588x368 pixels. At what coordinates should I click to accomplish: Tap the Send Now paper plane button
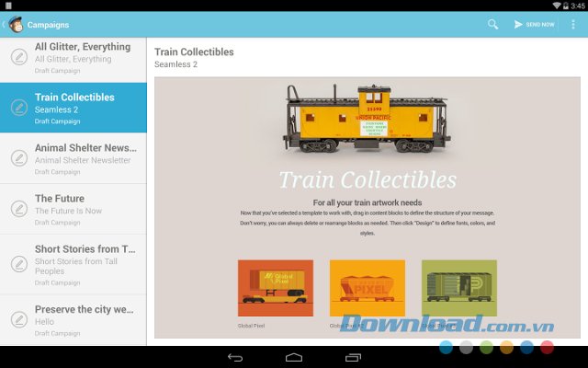click(534, 25)
